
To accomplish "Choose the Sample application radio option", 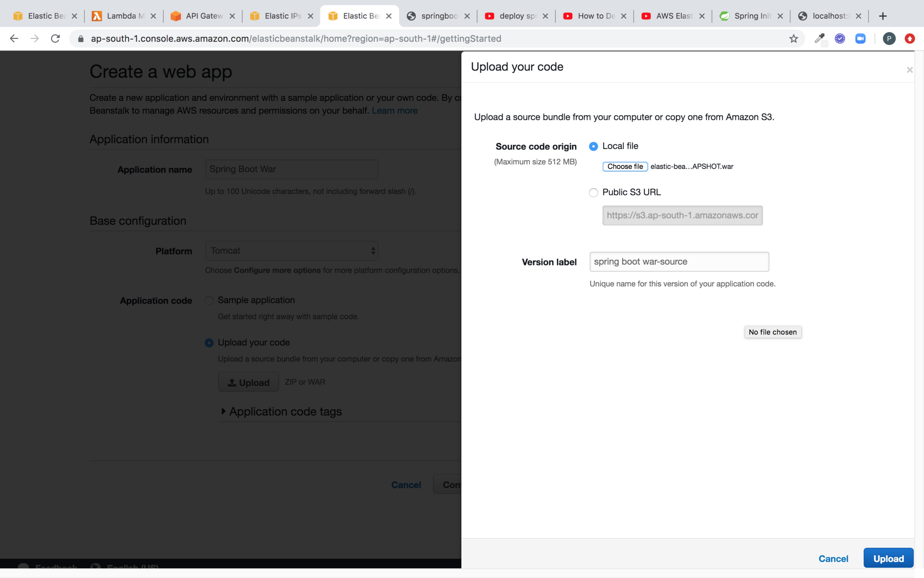I will 209,301.
